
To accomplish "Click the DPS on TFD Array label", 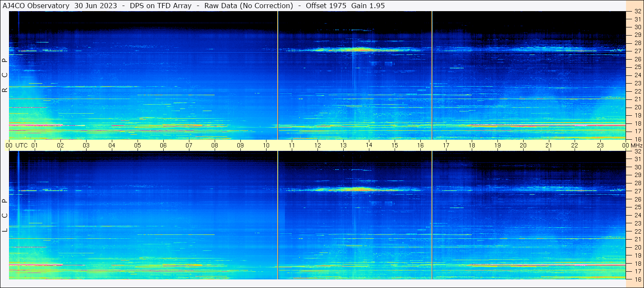I will (160, 6).
